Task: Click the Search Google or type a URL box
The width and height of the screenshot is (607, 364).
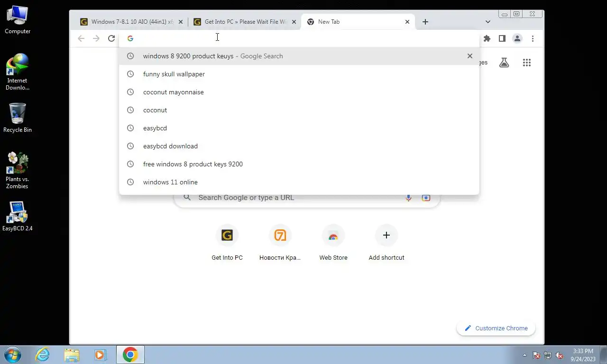Action: click(x=307, y=198)
